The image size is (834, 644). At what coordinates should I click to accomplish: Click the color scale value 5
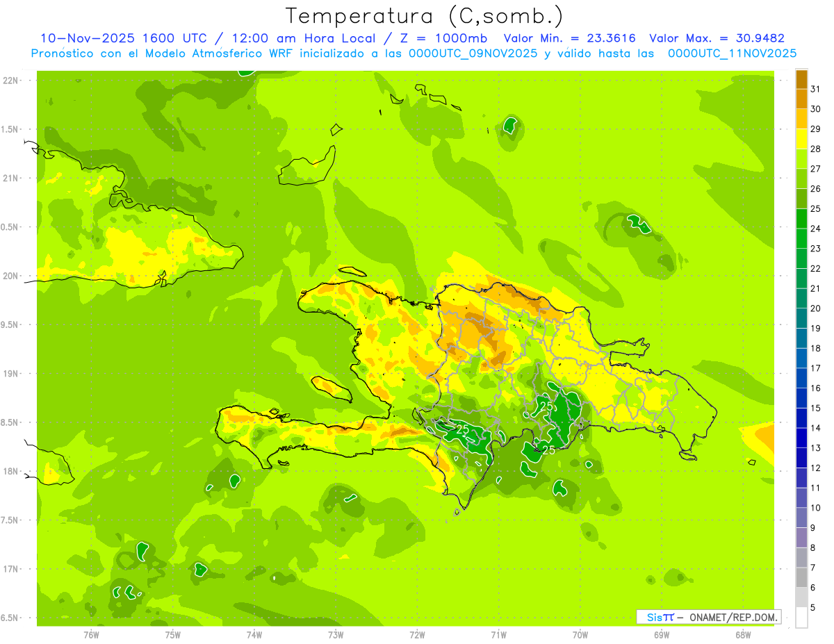tap(813, 607)
